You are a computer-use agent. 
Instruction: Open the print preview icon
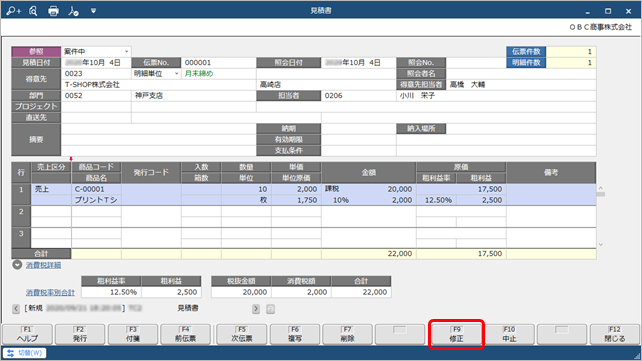coord(33,11)
